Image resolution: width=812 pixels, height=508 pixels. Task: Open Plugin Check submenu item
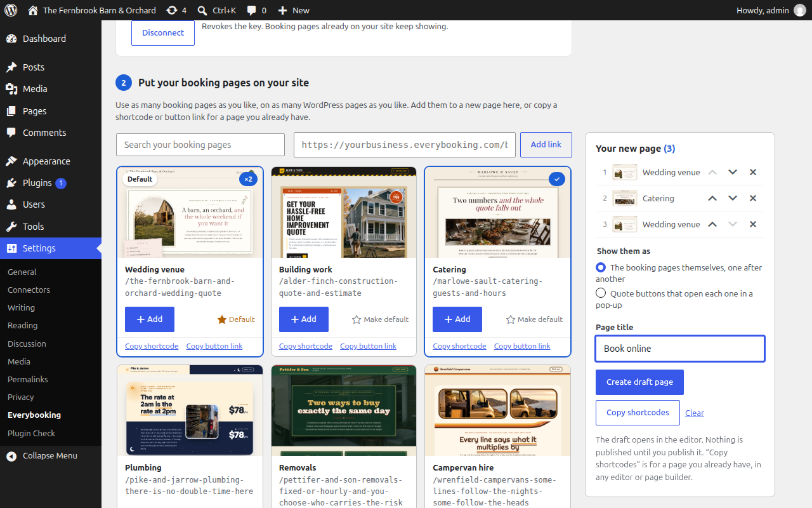pyautogui.click(x=32, y=433)
